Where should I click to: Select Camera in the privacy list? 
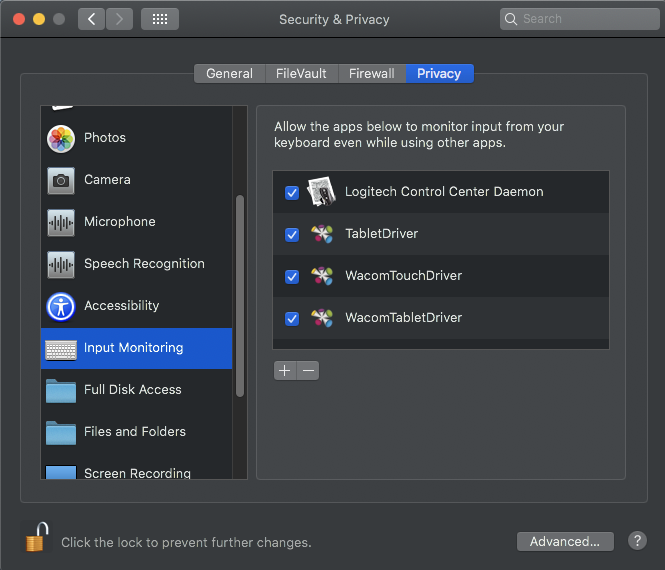point(137,180)
